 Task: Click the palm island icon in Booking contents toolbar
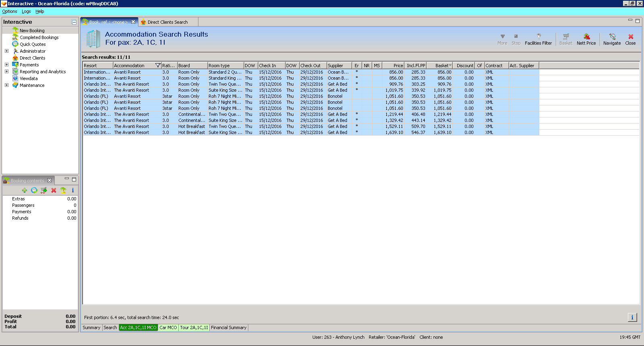pyautogui.click(x=63, y=190)
